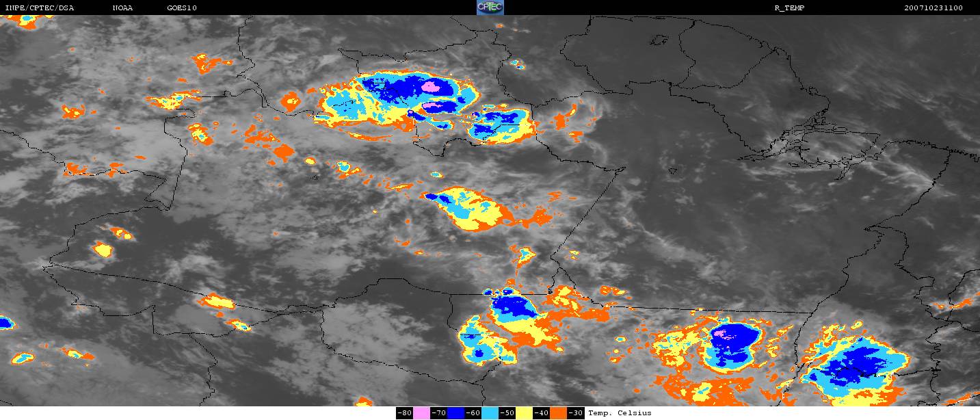Select the light blue legend swatch
This screenshot has width=980, height=420.
point(490,413)
